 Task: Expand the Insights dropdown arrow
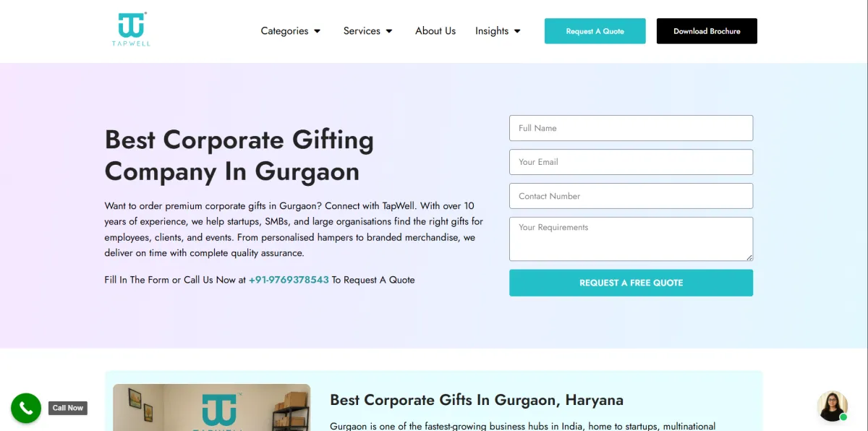[x=517, y=31]
